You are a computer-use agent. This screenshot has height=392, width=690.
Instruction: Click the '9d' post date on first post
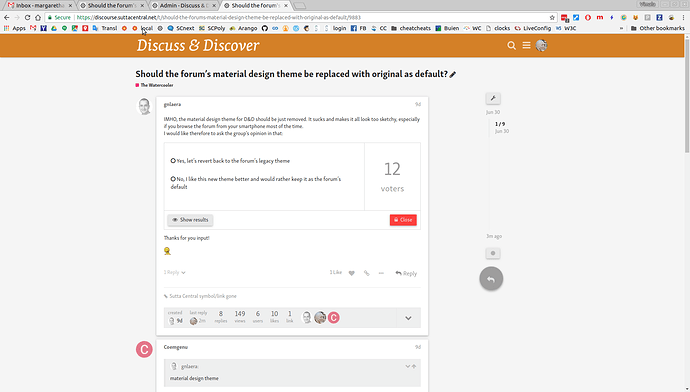tap(418, 104)
